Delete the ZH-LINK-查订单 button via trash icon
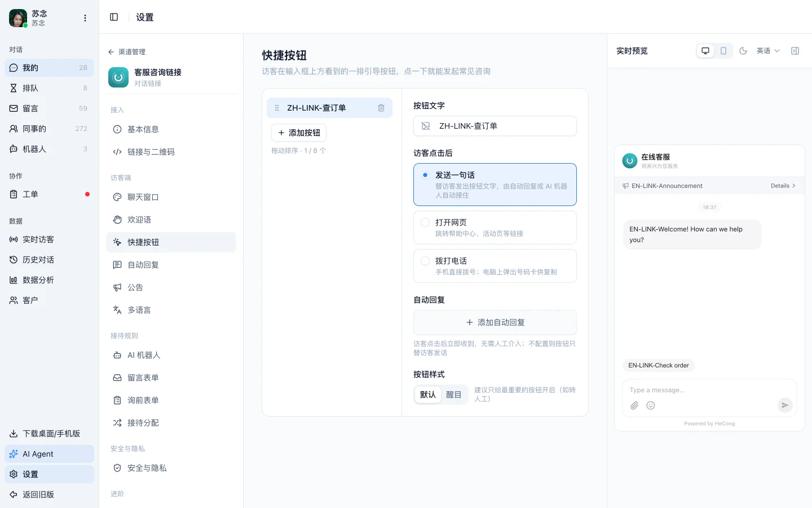This screenshot has width=812, height=508. tap(381, 108)
